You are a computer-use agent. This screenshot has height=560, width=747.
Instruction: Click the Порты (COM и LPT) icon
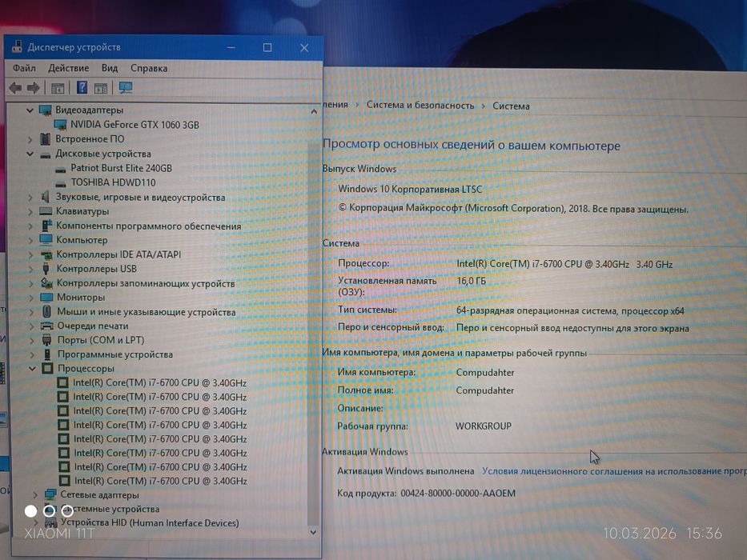click(x=46, y=340)
